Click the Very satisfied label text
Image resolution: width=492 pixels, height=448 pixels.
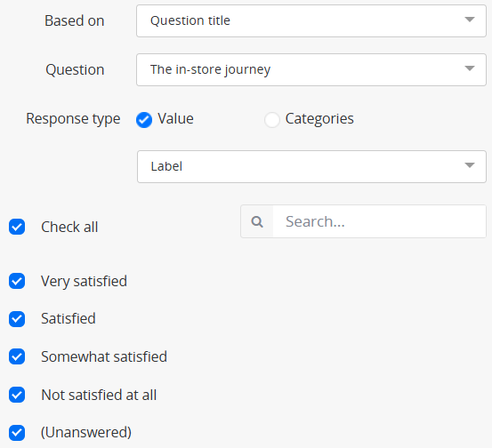click(x=84, y=281)
